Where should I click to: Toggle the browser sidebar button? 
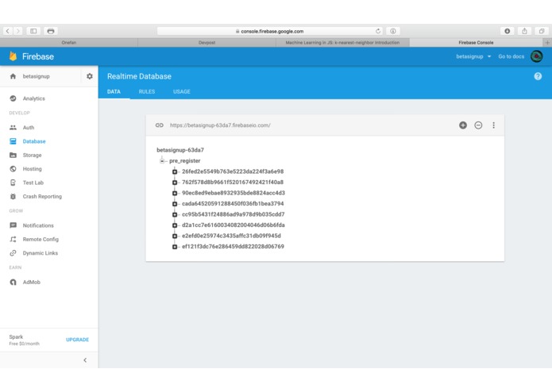point(33,31)
